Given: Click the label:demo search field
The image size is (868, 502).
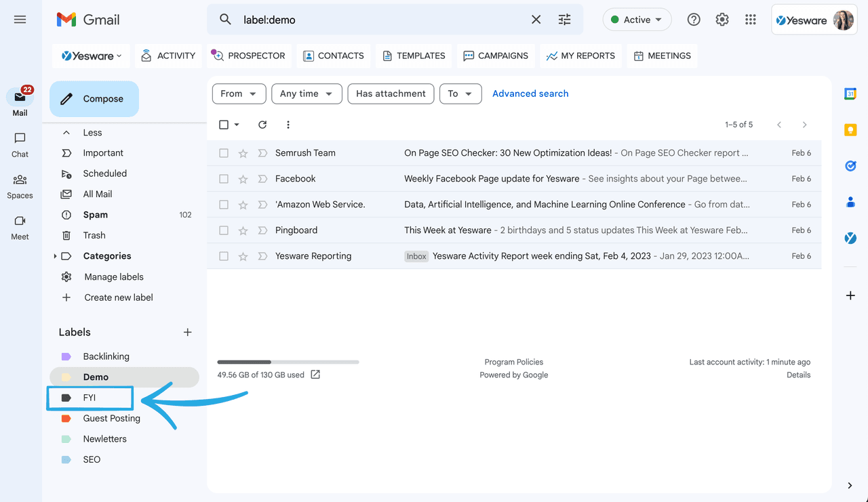Looking at the screenshot, I should tap(380, 20).
